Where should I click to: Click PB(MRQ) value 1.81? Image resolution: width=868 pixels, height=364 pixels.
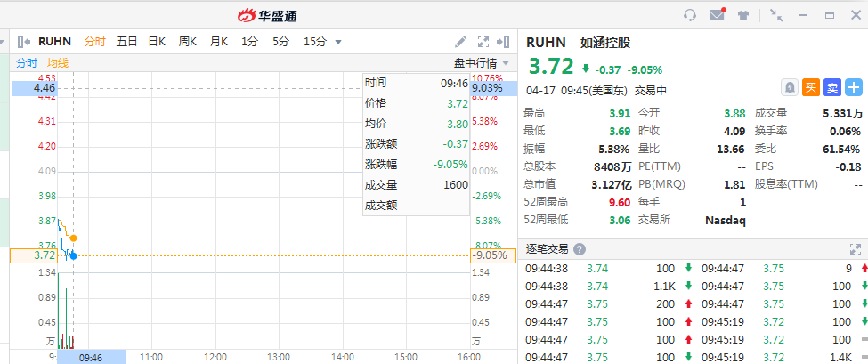(735, 184)
